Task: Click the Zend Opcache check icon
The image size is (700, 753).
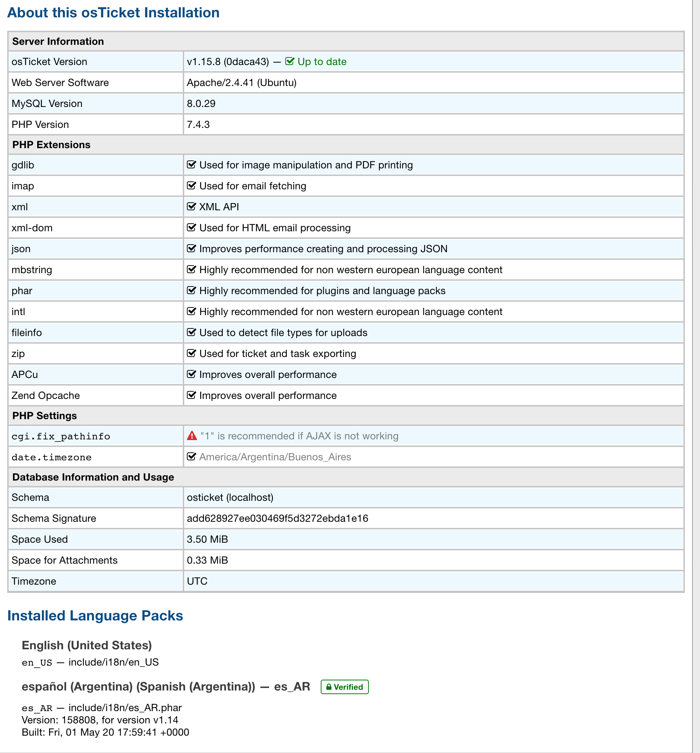Action: pos(191,395)
